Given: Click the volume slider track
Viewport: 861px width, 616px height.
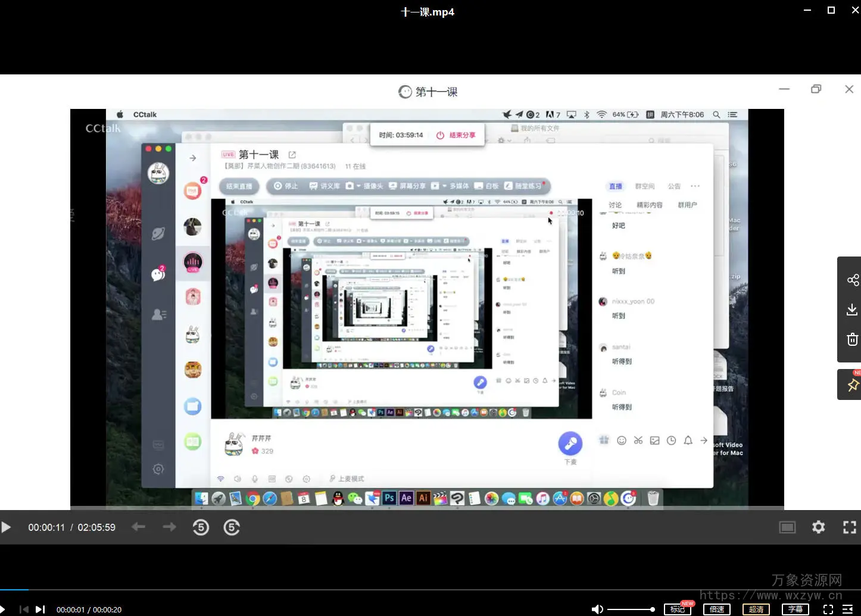Looking at the screenshot, I should coord(630,609).
